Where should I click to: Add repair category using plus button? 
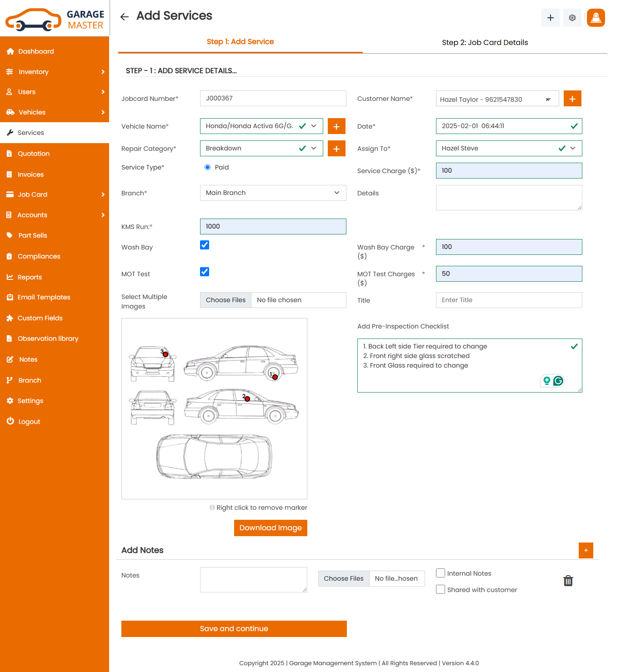pos(336,149)
